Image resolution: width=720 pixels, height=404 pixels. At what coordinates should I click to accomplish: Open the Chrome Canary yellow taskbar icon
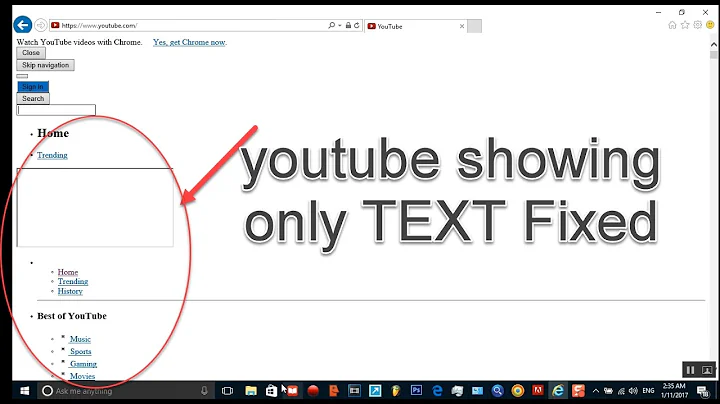[518, 391]
